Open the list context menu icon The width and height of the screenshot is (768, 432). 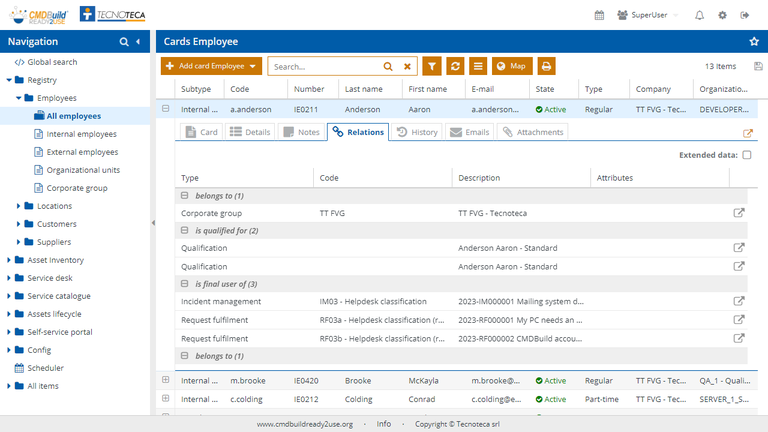point(478,66)
